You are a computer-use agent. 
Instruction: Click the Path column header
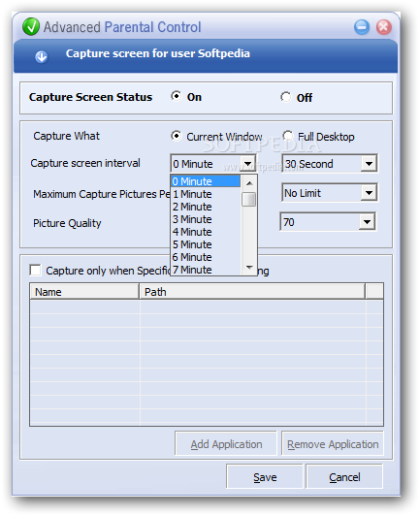coord(252,292)
